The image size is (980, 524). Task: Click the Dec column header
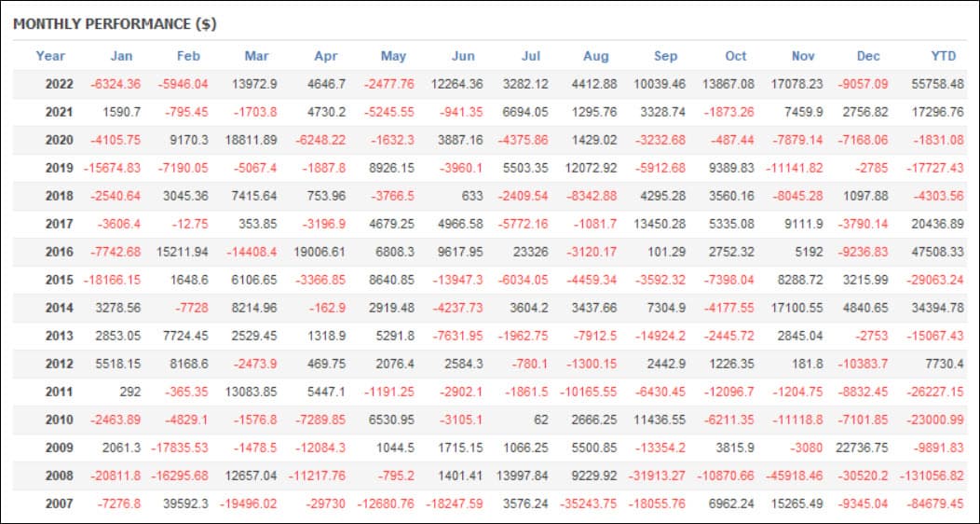click(868, 56)
